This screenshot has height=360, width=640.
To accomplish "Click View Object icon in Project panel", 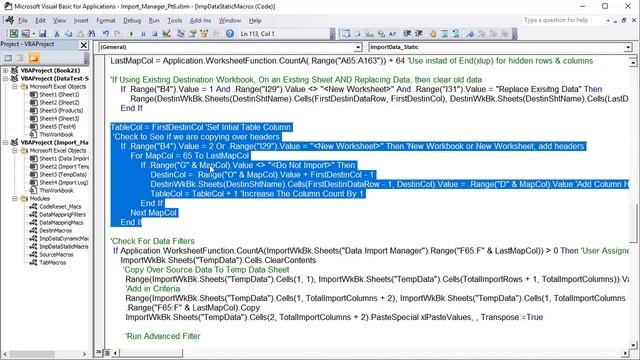I will tap(20, 58).
